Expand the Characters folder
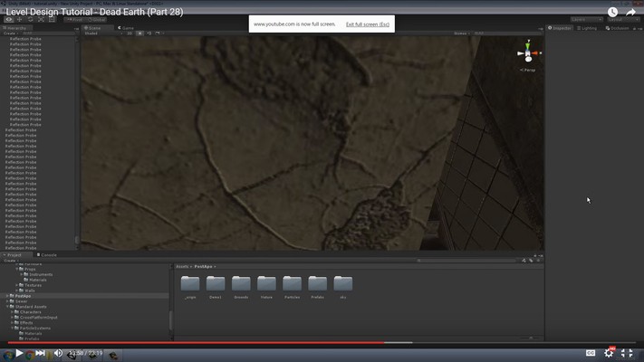This screenshot has width=644, height=362. [x=12, y=312]
